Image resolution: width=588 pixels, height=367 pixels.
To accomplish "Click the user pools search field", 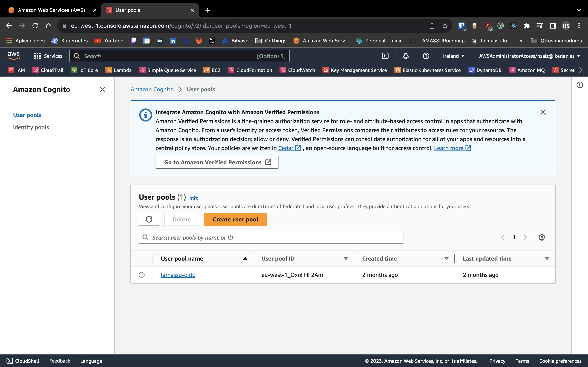I will tap(271, 237).
